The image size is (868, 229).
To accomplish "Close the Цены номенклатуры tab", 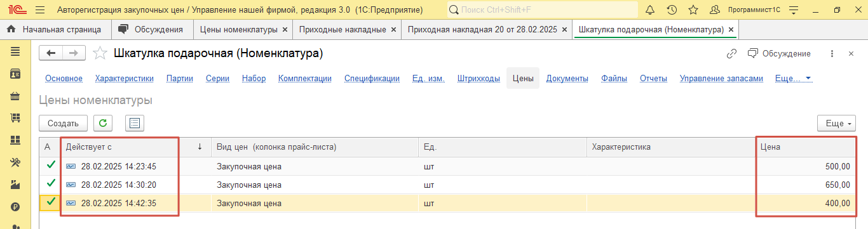I will tap(285, 29).
